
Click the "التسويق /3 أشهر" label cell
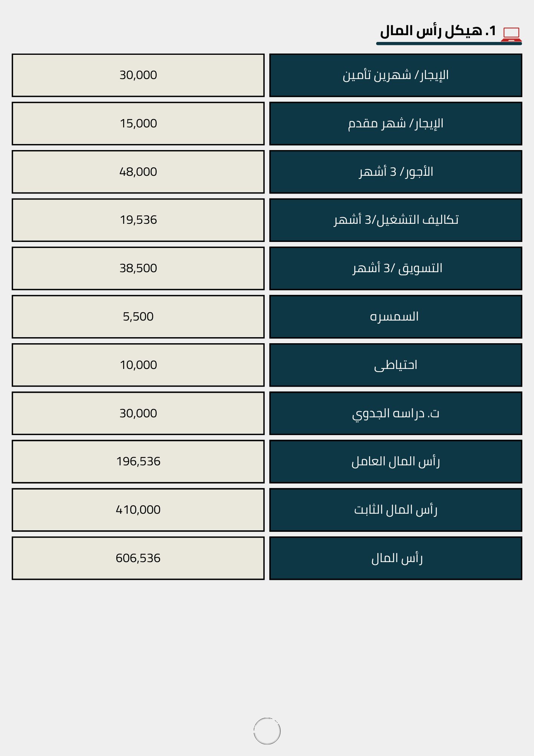click(x=396, y=268)
